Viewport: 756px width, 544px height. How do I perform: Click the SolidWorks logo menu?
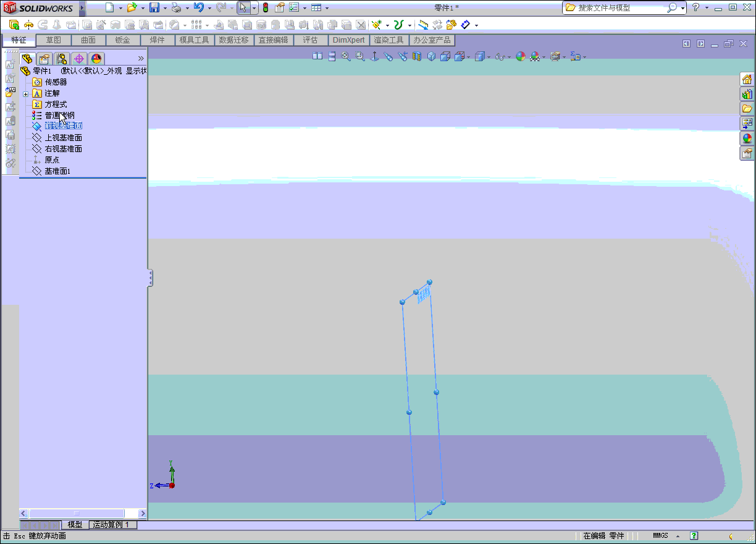tap(38, 8)
